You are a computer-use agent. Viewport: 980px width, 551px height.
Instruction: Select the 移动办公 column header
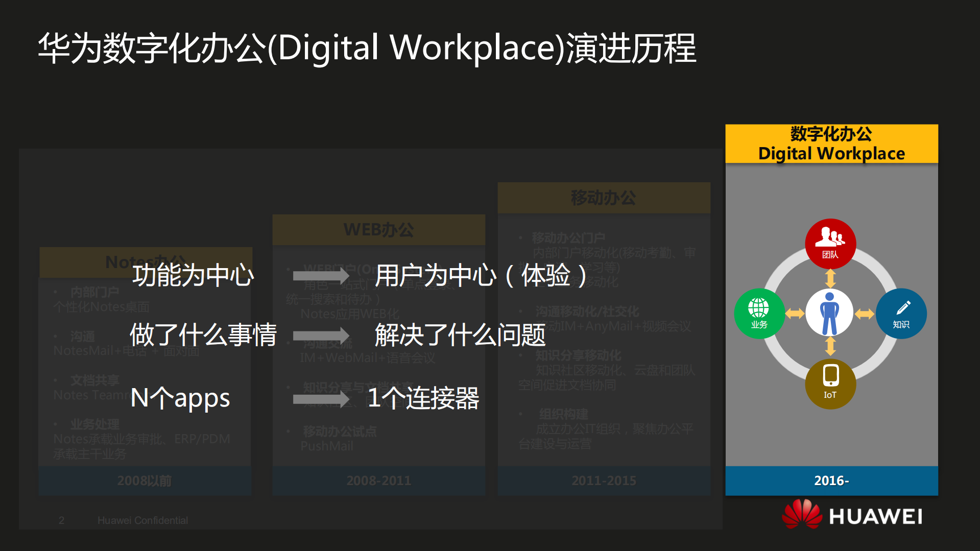[x=603, y=198]
